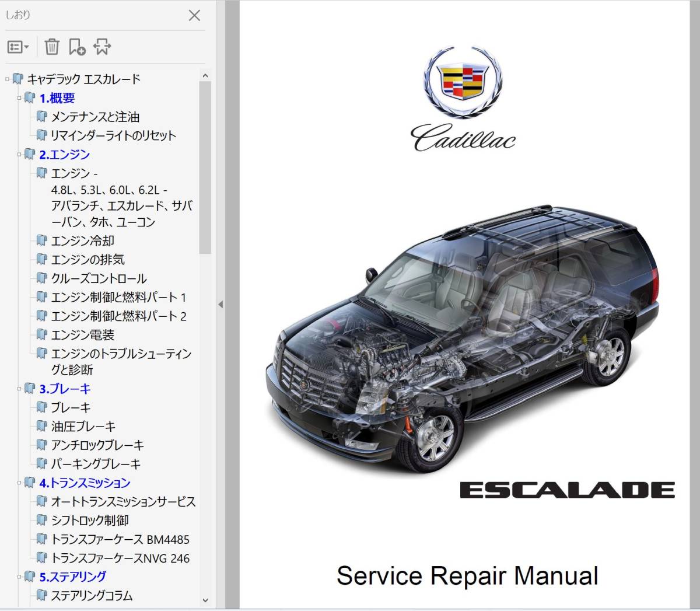Open the 5.ステアリング bookmark

pyautogui.click(x=73, y=577)
